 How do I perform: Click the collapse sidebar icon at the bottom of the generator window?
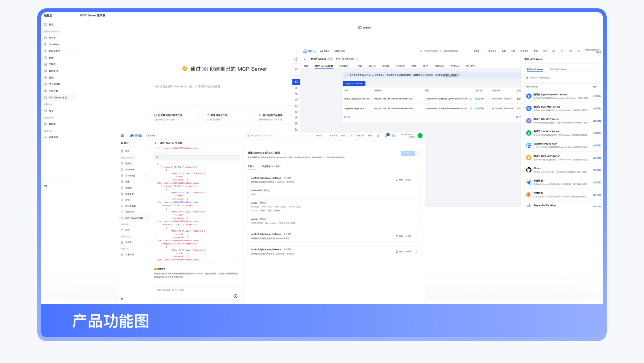pyautogui.click(x=122, y=299)
